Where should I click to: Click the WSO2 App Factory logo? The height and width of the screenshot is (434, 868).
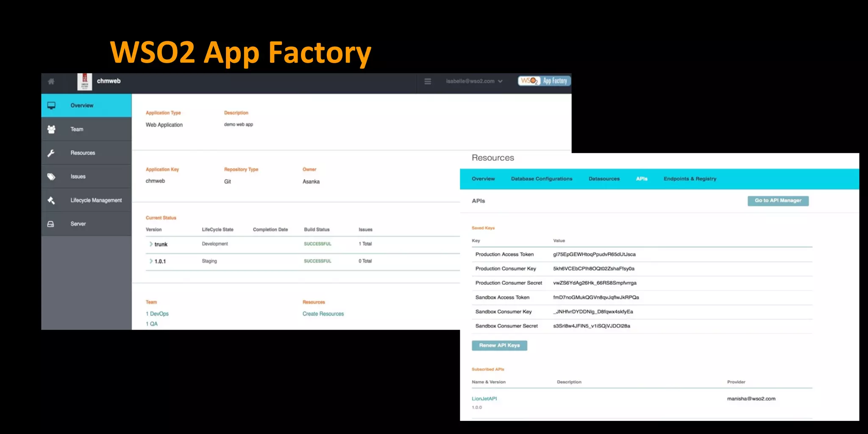coord(544,81)
